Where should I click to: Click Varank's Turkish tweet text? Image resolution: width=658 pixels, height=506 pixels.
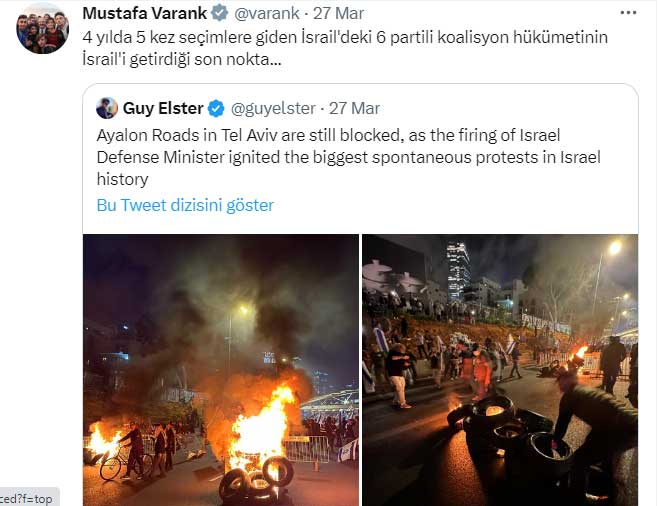pos(345,48)
